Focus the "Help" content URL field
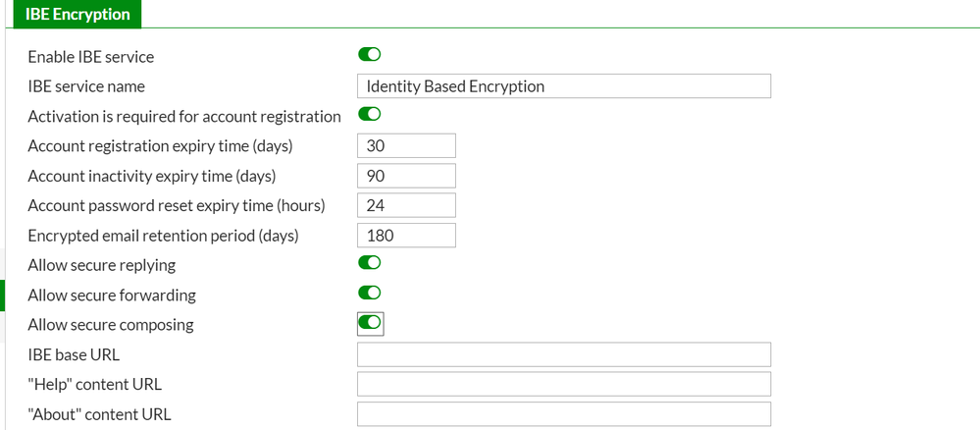 [564, 384]
